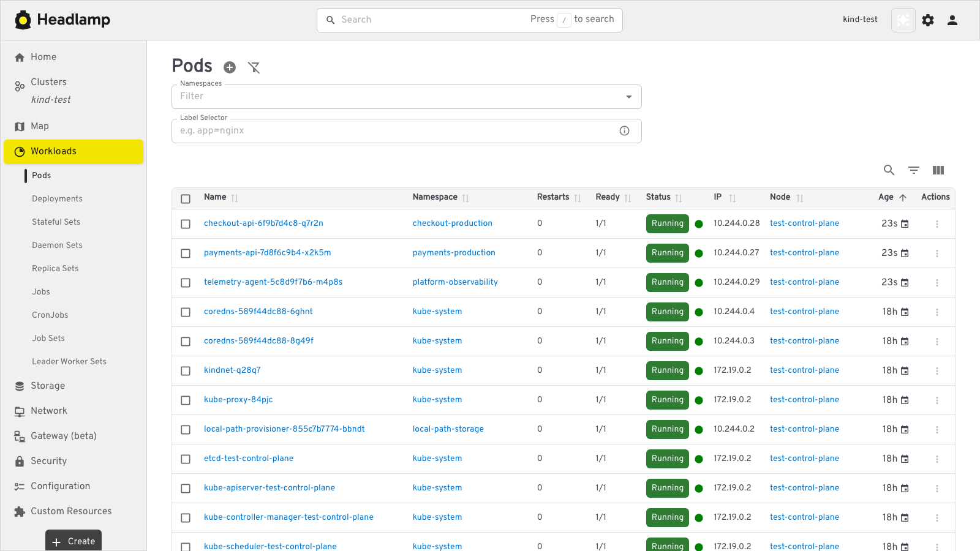Select the checkout-api-6f9b7d4c8-q7r2n row checkbox

pos(186,224)
